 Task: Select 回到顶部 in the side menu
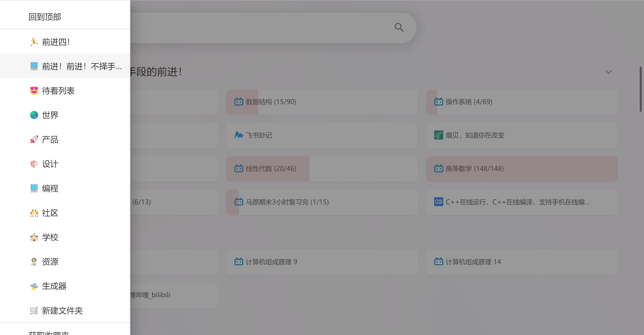coord(45,17)
